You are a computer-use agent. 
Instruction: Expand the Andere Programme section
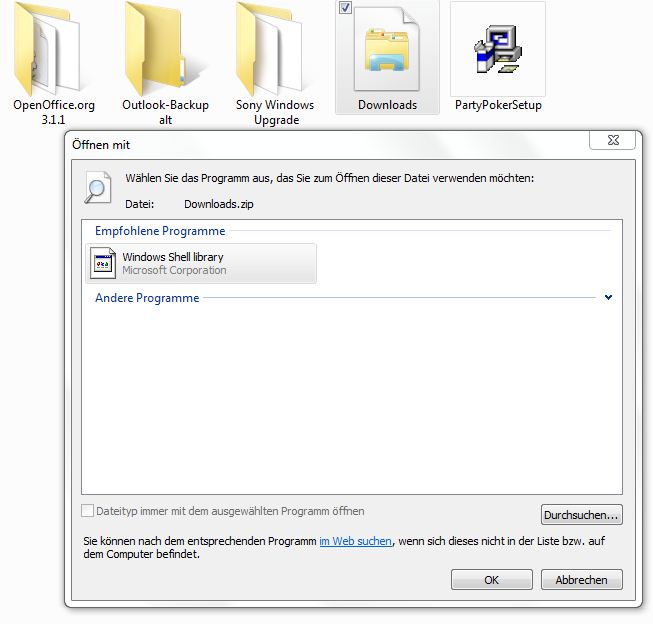click(608, 297)
